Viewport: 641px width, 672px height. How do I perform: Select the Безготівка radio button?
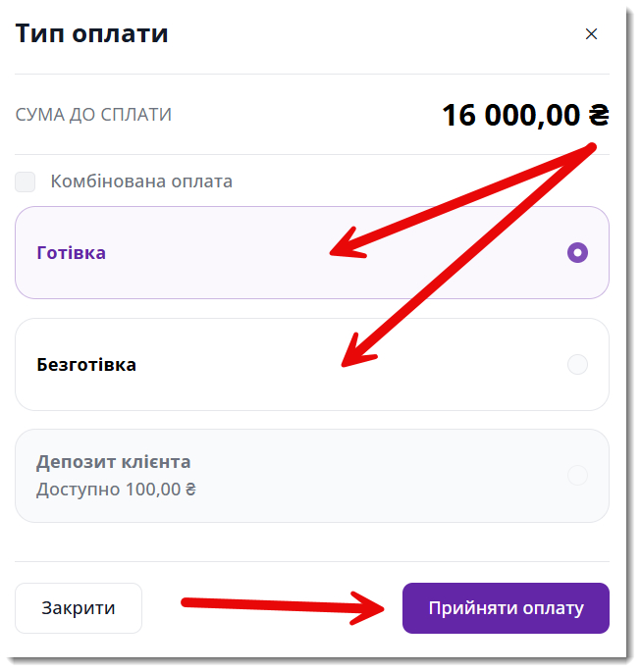point(577,364)
